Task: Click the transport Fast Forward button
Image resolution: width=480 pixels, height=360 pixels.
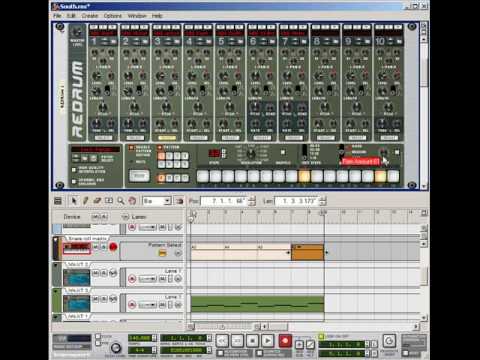Action: click(237, 341)
